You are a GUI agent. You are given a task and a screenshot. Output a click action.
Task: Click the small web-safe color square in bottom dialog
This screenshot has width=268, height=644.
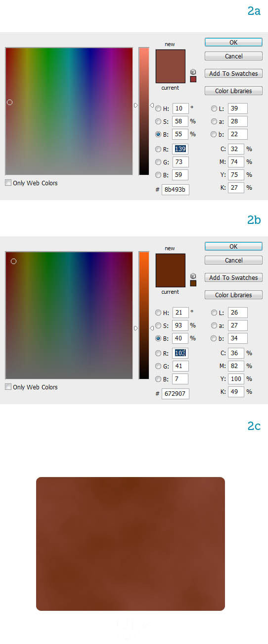click(x=193, y=283)
